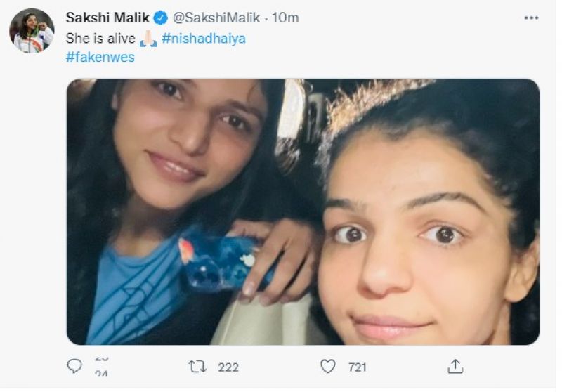562x392 pixels.
Task: Click the folded hands emoji
Action: pos(148,39)
